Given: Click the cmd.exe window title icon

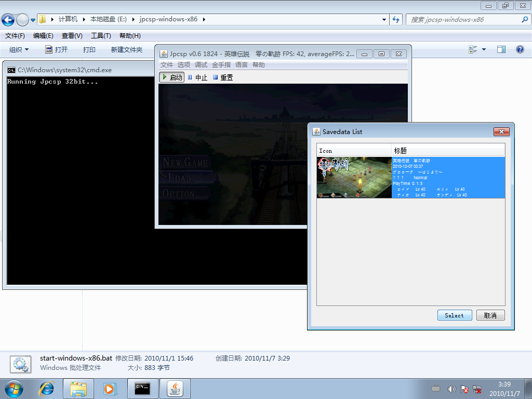Looking at the screenshot, I should [11, 70].
